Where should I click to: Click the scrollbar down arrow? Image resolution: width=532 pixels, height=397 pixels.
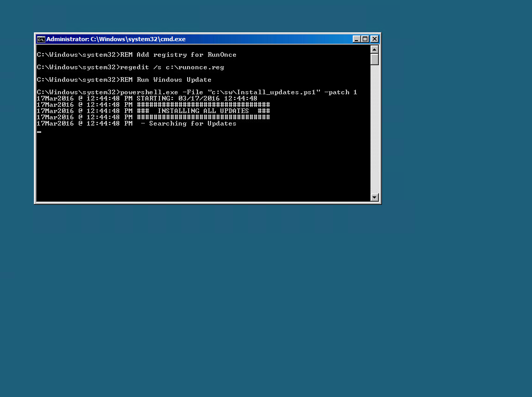click(x=374, y=197)
